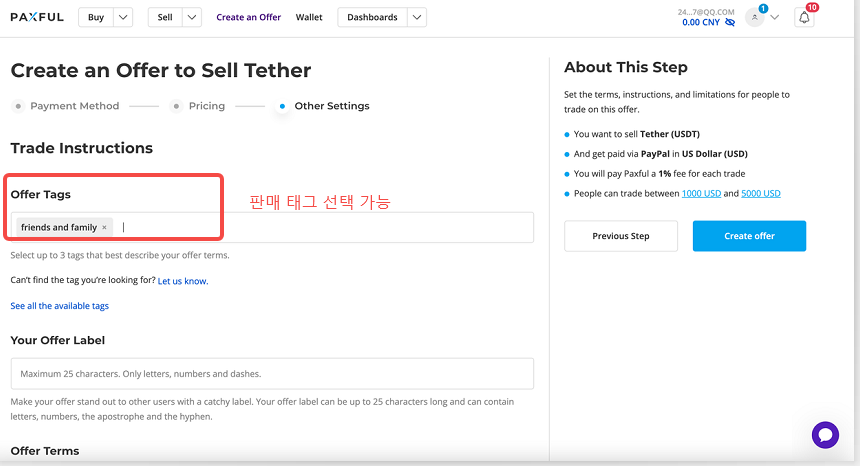
Task: Expand the Dashboards dropdown arrow
Action: [x=417, y=17]
